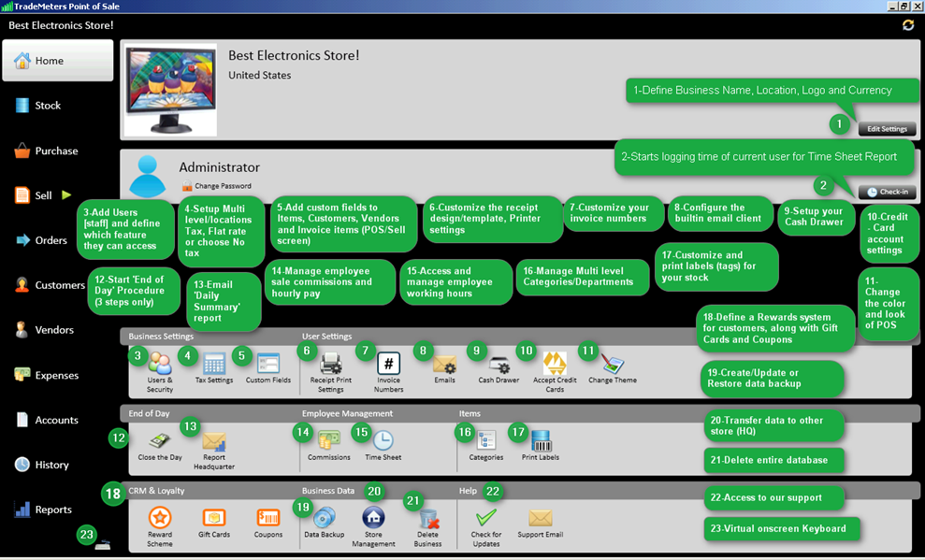Show the virtual onscreen keyboard

pyautogui.click(x=103, y=544)
